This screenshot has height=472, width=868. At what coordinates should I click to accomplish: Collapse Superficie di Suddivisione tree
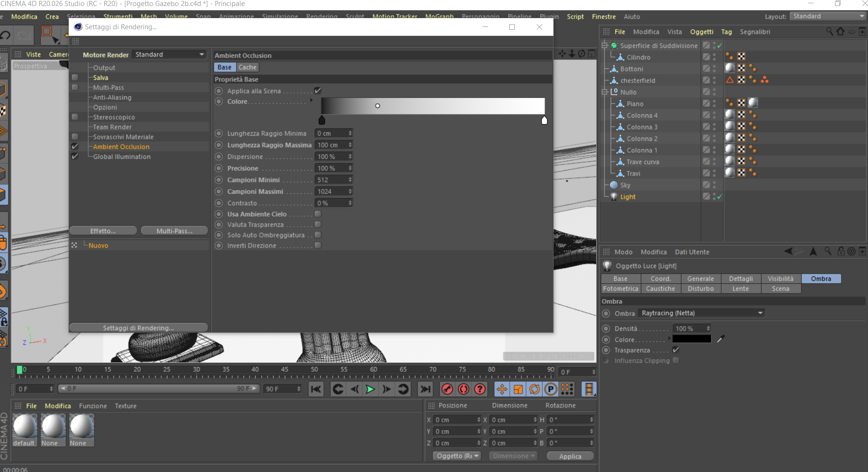605,46
